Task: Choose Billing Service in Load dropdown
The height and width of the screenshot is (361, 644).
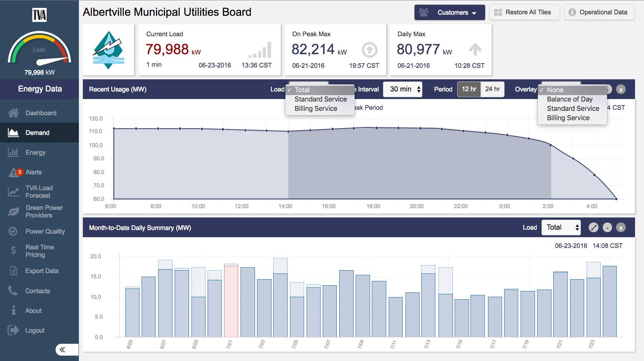Action: click(320, 109)
